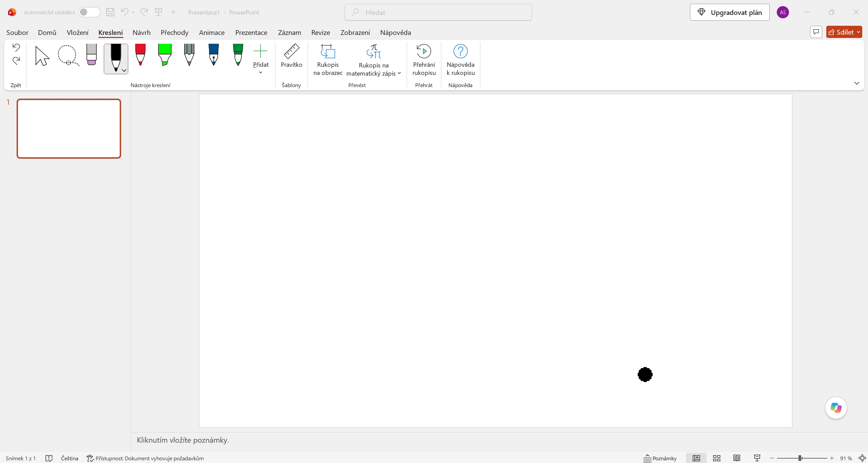This screenshot has height=463, width=868.
Task: Switch to the Zobrazení tab
Action: pos(355,33)
